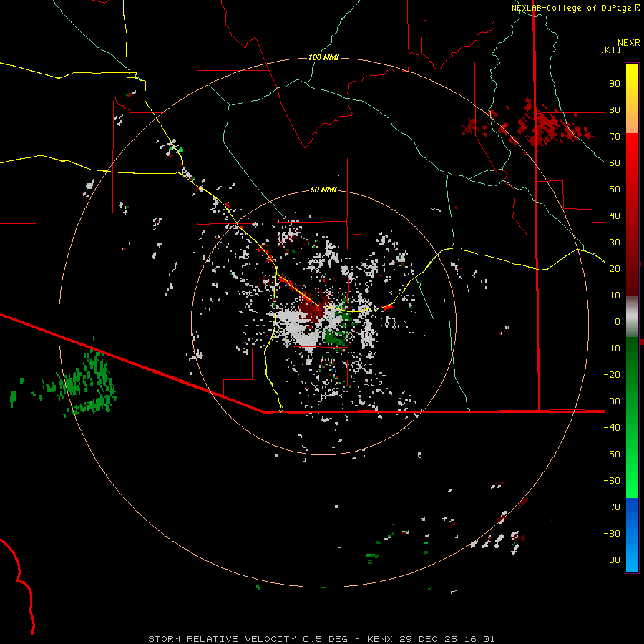The width and height of the screenshot is (644, 644).
Task: Click the "NEXR" label above the scale
Action: point(629,43)
